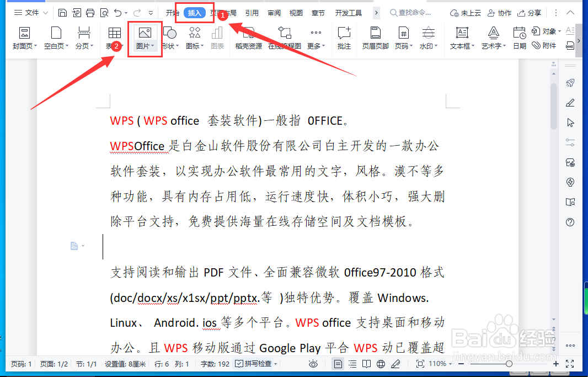This screenshot has width=588, height=377.
Task: Open the Review (审阅) tab
Action: (x=274, y=13)
